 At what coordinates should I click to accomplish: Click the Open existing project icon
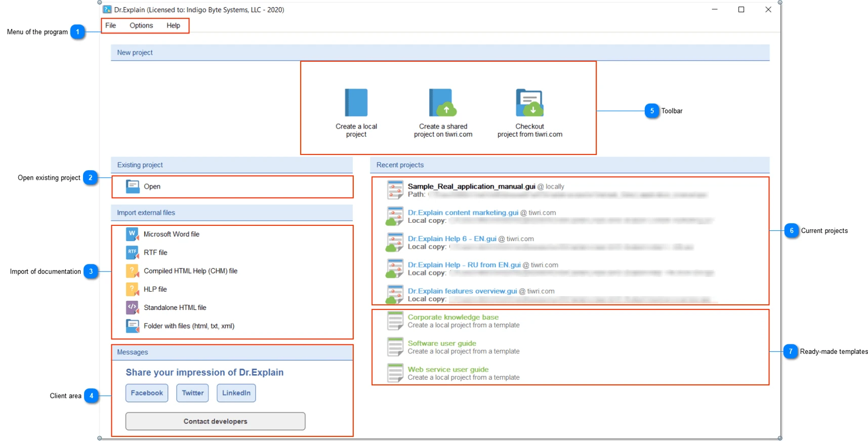[133, 186]
